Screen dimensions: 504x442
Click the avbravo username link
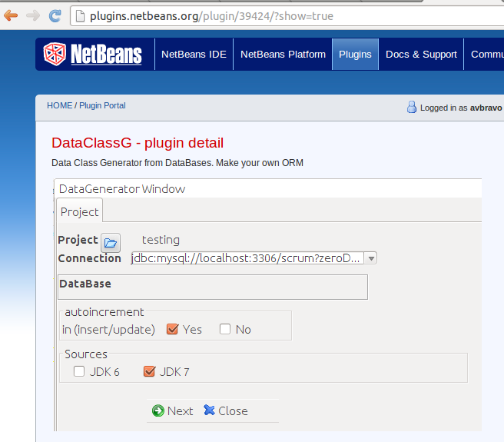click(486, 108)
